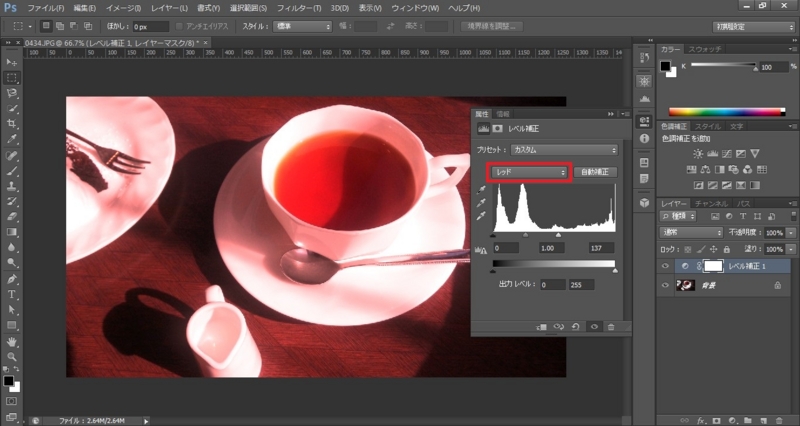This screenshot has width=800, height=426.
Task: Toggle clip to layer in Properties panel
Action: 542,327
